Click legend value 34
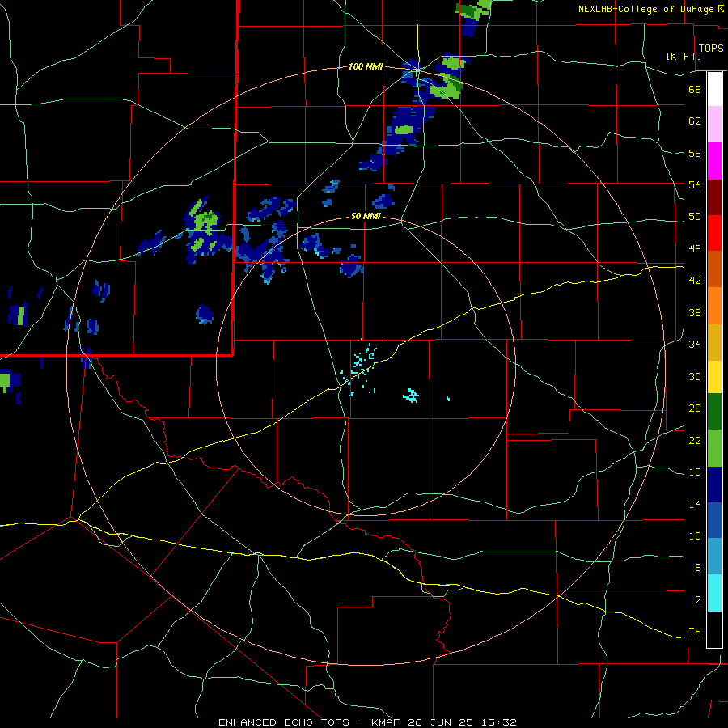The height and width of the screenshot is (728, 728). 695,344
